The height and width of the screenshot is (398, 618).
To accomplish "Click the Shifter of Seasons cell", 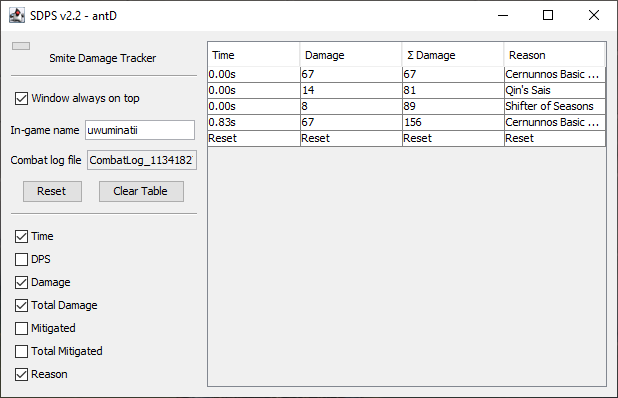I will [x=555, y=106].
